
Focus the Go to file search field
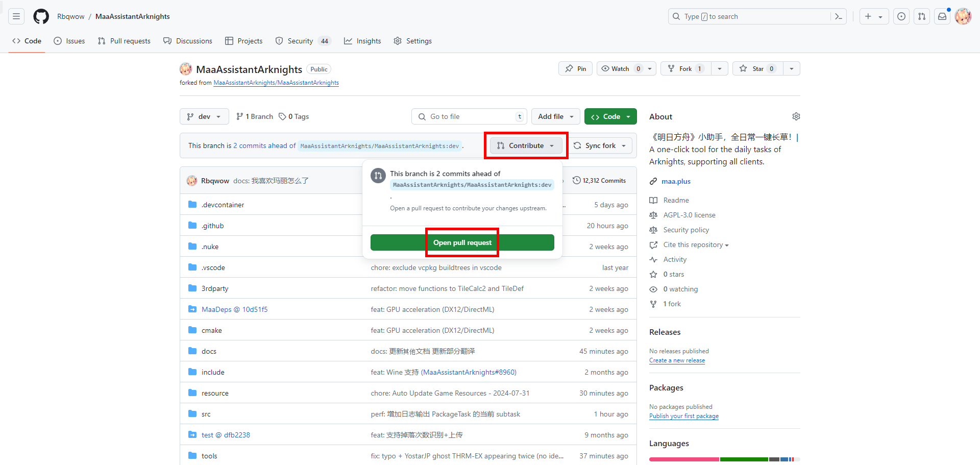(469, 116)
